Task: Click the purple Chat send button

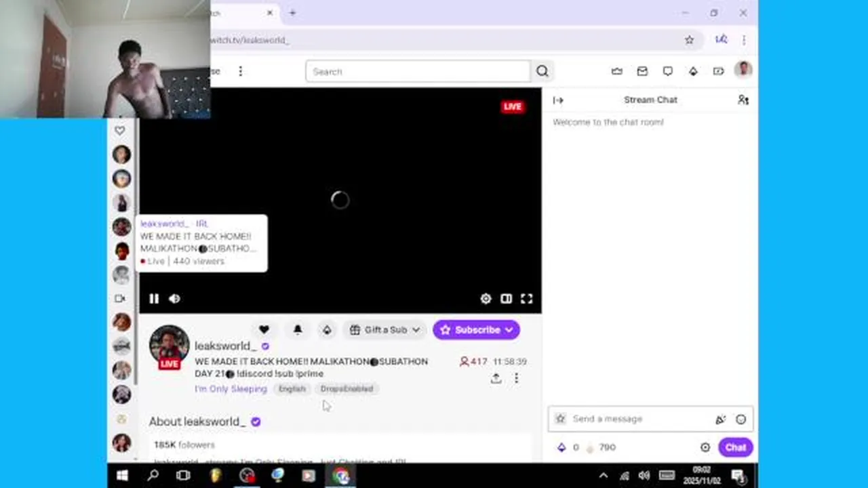Action: [735, 447]
